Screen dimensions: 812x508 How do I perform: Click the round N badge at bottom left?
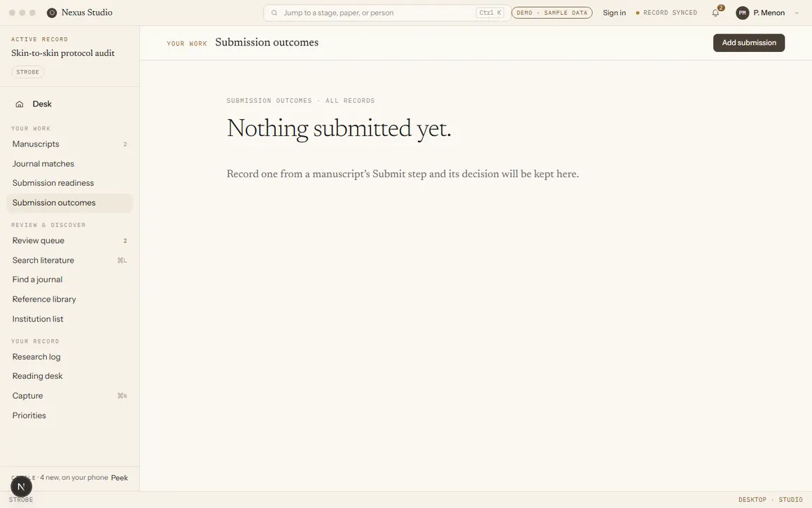(x=21, y=486)
